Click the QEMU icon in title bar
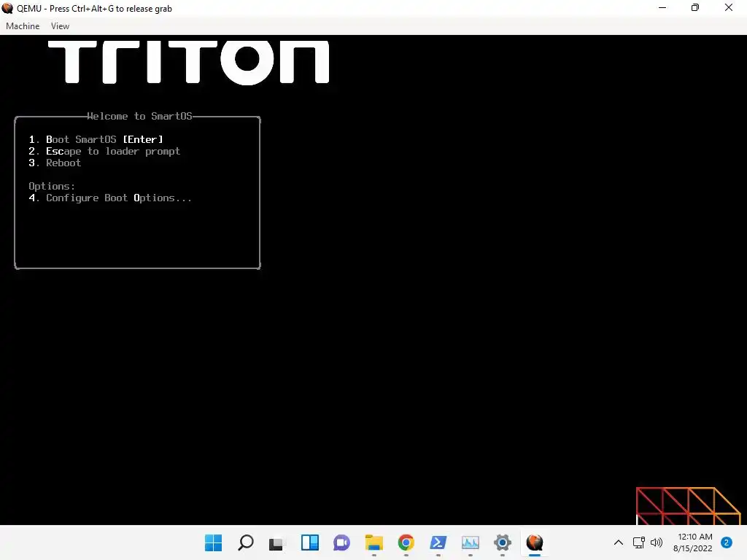The width and height of the screenshot is (747, 560). [x=7, y=8]
